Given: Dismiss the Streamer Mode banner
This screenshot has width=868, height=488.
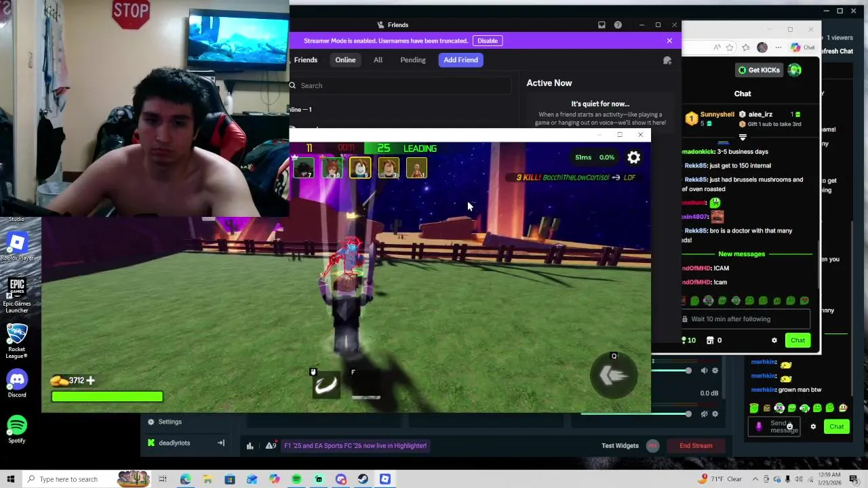Looking at the screenshot, I should (x=669, y=41).
